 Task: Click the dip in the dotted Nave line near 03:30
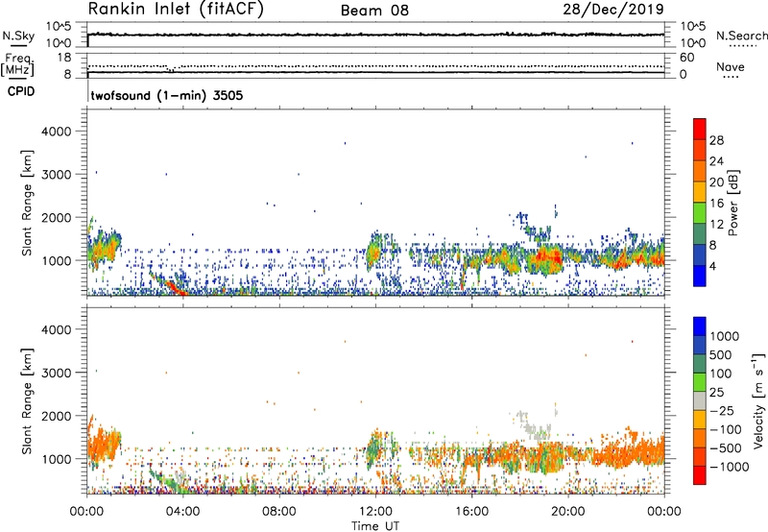171,69
